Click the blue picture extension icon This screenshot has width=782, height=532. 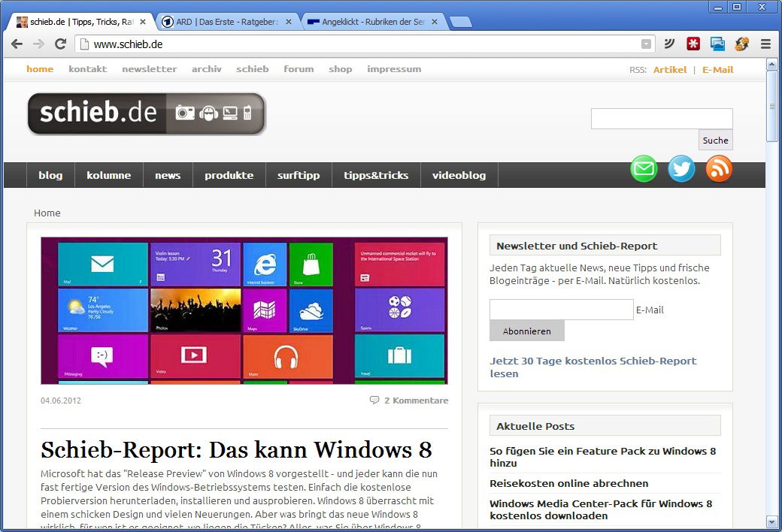717,44
